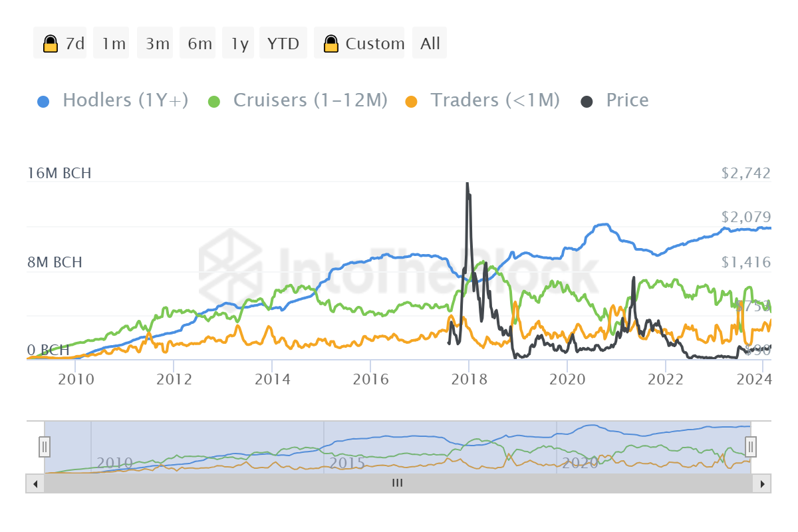Click the blue Hodlers legend dot
Image resolution: width=798 pixels, height=532 pixels.
pos(43,101)
